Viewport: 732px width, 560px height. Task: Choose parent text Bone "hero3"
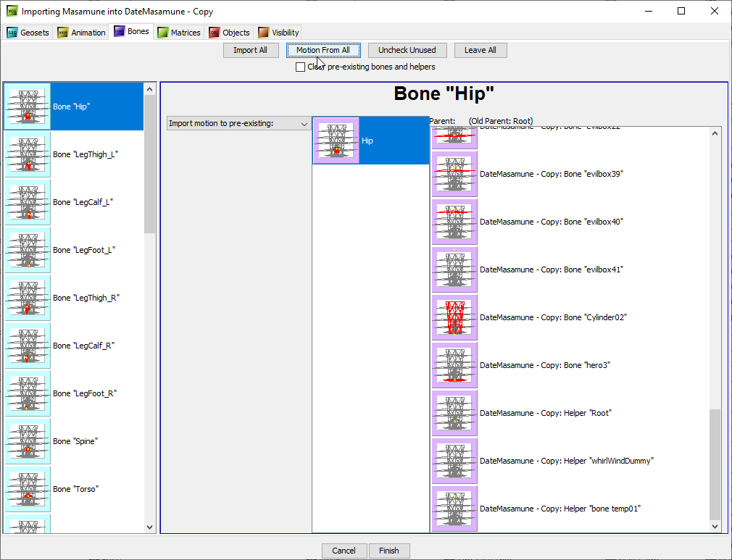pos(545,365)
